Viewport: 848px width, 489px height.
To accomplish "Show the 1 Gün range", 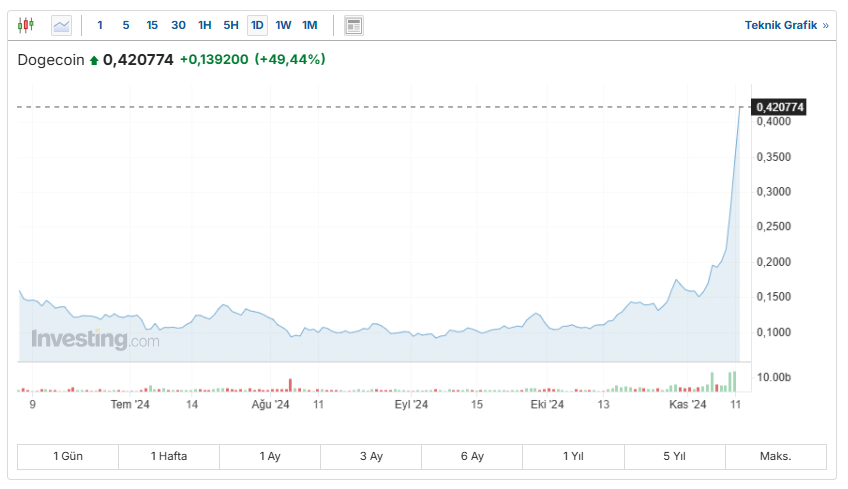I will [x=68, y=456].
